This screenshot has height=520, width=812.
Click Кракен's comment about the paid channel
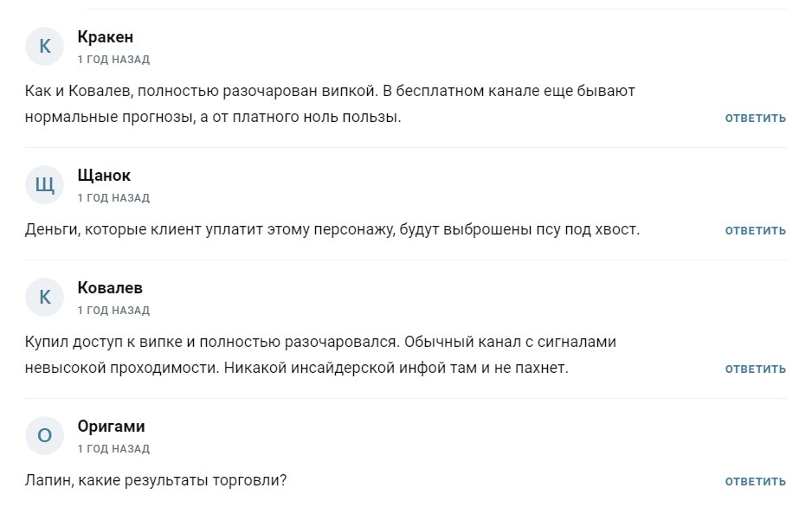[329, 104]
